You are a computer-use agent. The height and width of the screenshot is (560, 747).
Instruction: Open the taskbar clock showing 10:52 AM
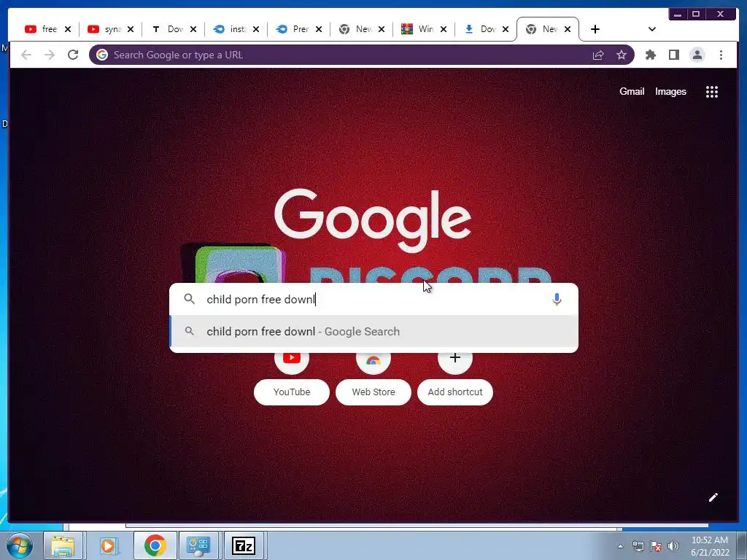[x=710, y=546]
